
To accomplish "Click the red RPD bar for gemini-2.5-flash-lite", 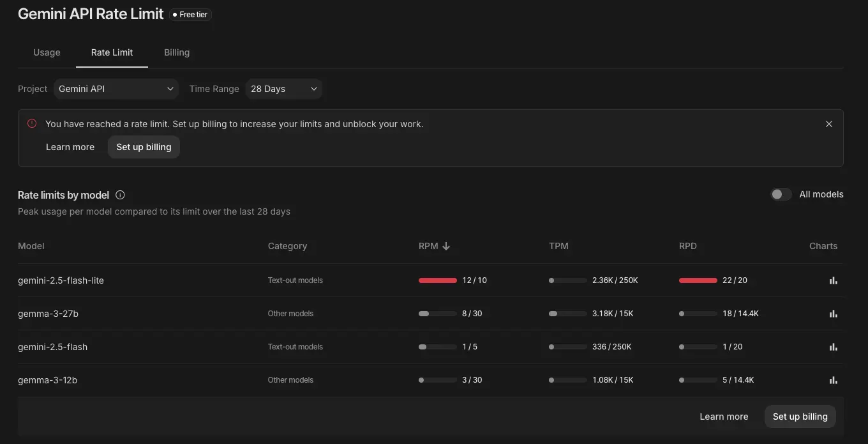I will [x=698, y=280].
